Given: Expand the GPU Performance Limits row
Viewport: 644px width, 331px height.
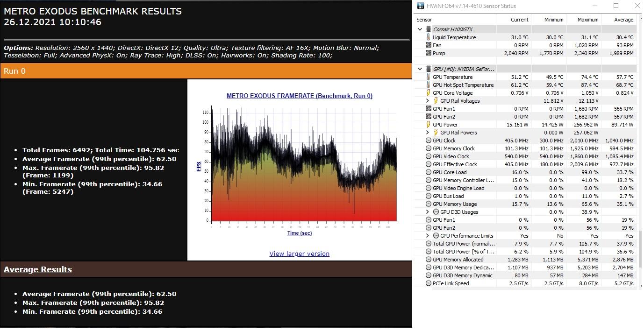Looking at the screenshot, I should tap(428, 236).
